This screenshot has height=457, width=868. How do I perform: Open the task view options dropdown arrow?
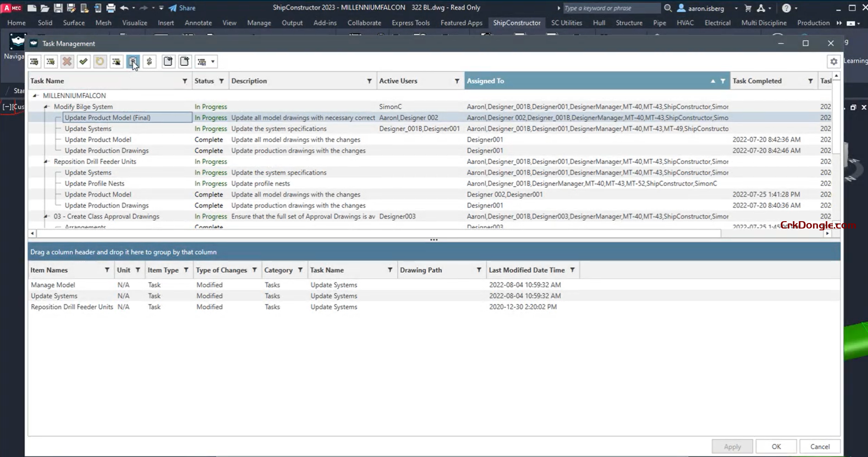(x=213, y=62)
